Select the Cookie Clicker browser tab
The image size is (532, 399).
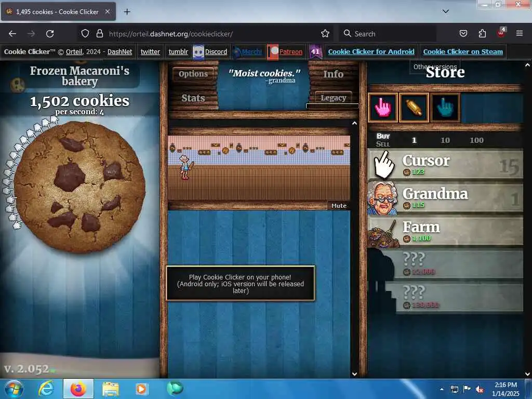click(x=58, y=11)
